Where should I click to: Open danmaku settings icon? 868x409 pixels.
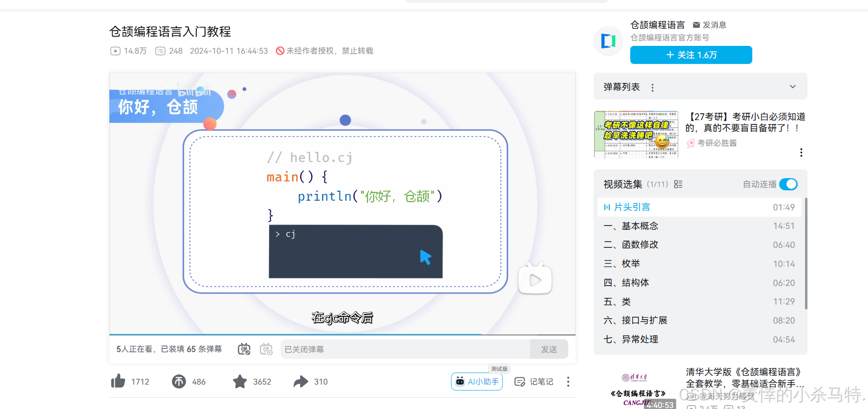(x=266, y=349)
